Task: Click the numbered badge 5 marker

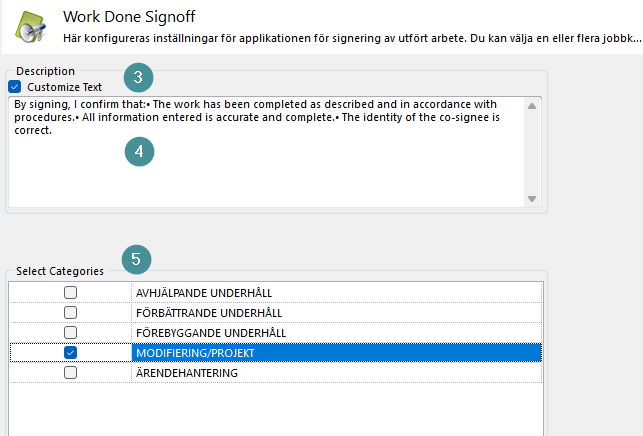Action: (x=136, y=260)
